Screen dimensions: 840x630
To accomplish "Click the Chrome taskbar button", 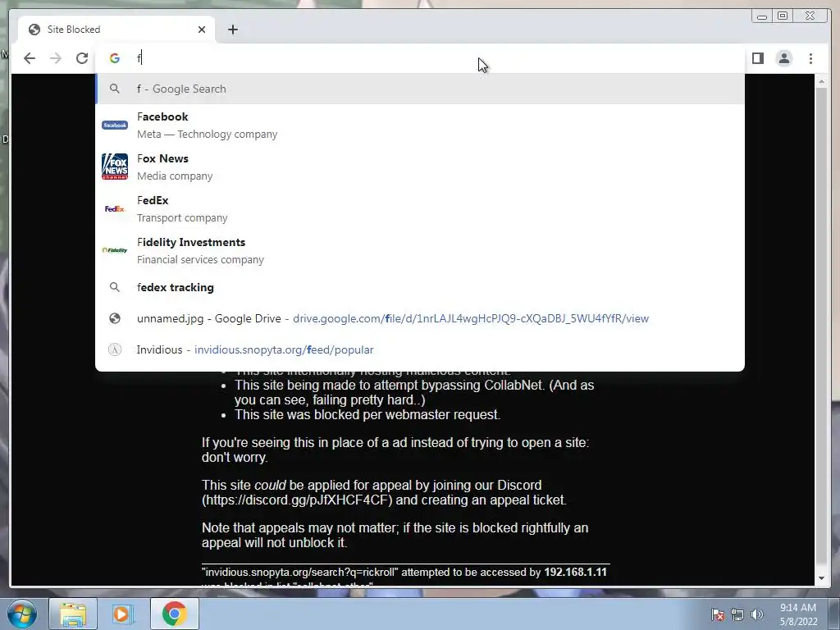I will click(174, 614).
